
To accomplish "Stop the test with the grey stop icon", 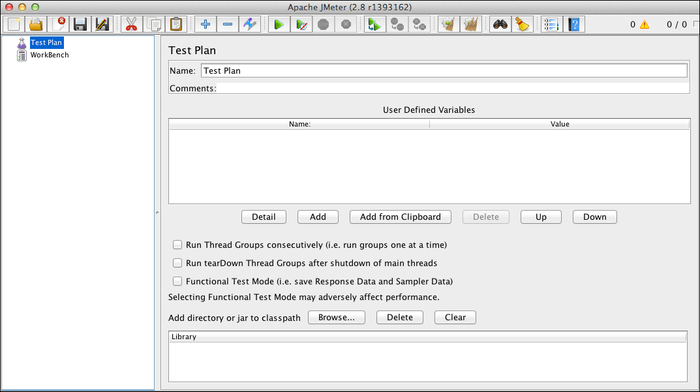I will point(323,25).
